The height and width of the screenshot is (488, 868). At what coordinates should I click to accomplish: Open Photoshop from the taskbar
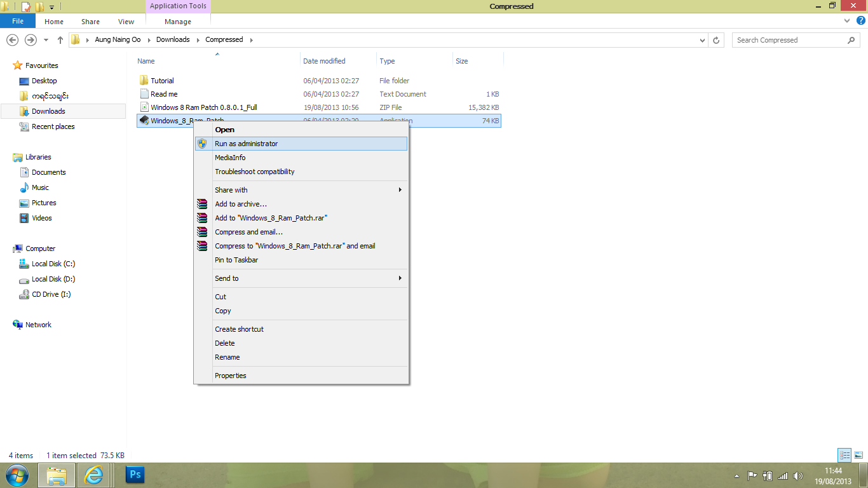point(135,475)
